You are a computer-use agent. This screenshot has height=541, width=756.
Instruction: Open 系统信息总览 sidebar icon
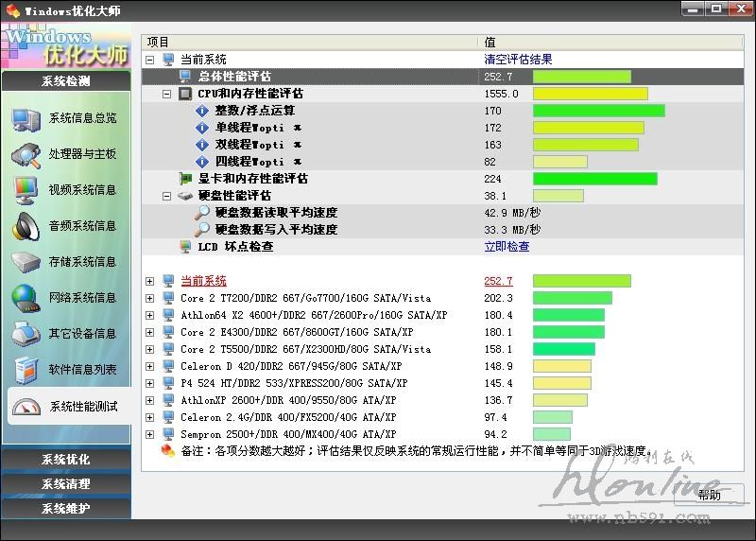pyautogui.click(x=26, y=118)
